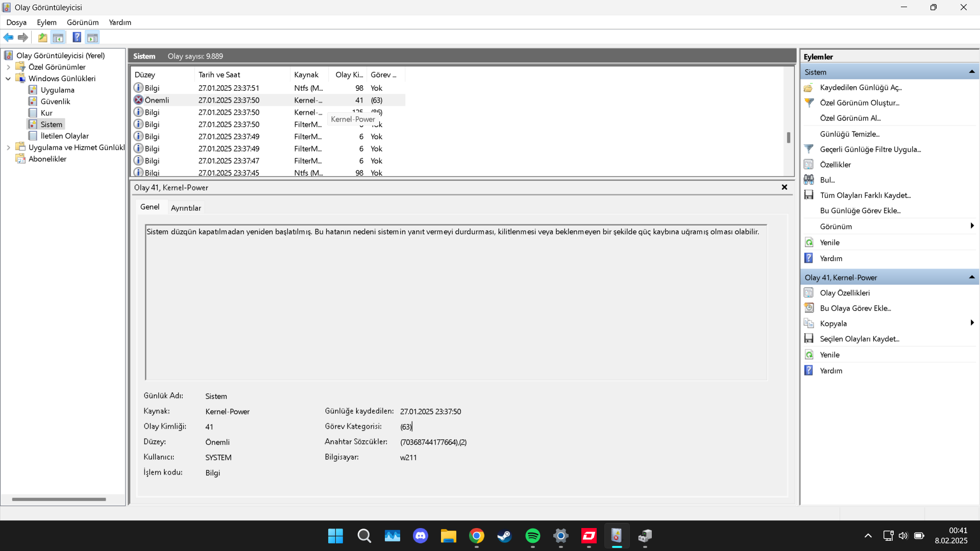Screen dimensions: 980x551
Task: Expand the Özel Görünümler tree node
Action: pyautogui.click(x=8, y=67)
